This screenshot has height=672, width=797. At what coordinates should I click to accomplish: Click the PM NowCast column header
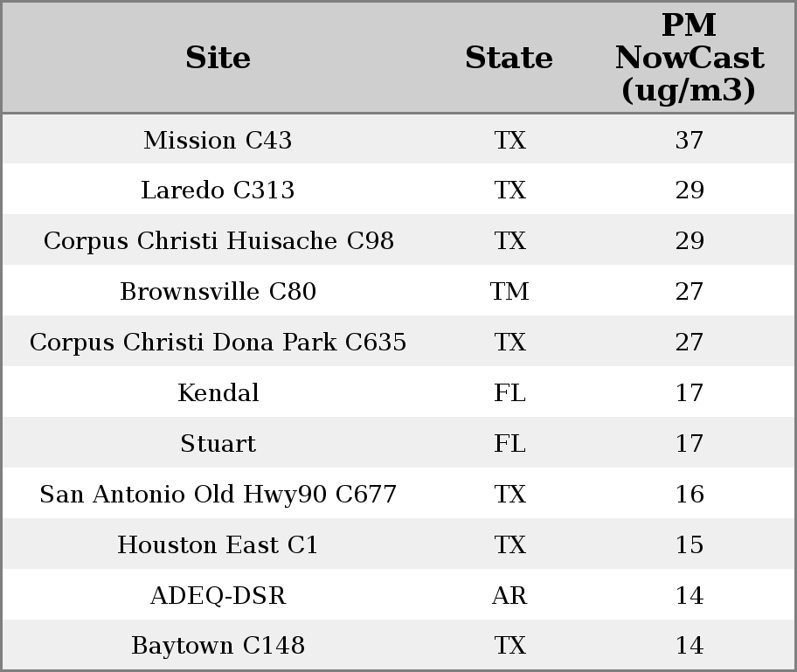click(689, 58)
